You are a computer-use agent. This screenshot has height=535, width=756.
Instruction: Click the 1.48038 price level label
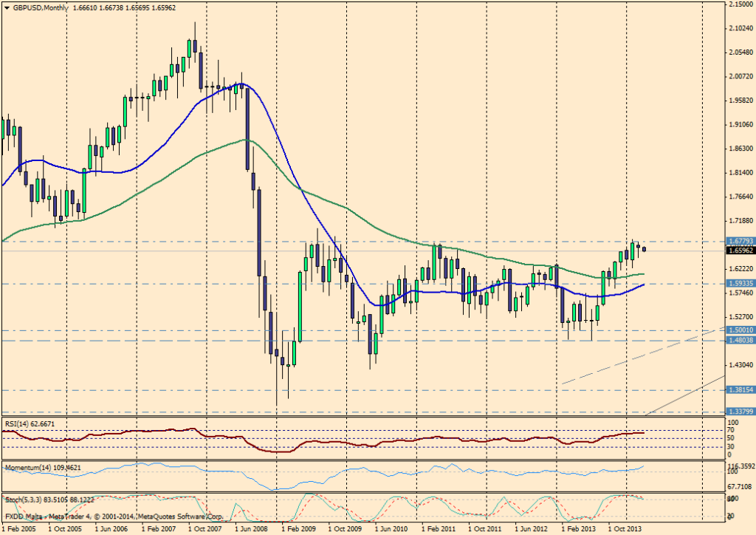tap(740, 341)
